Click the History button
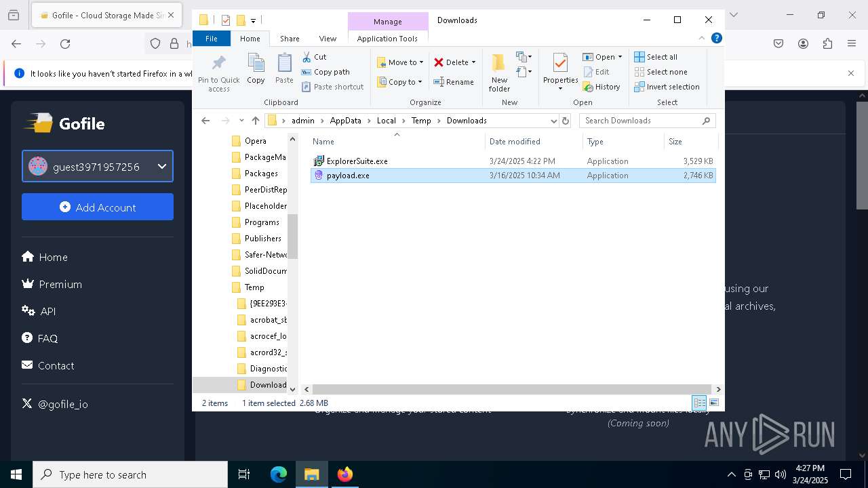868x488 pixels. (601, 87)
